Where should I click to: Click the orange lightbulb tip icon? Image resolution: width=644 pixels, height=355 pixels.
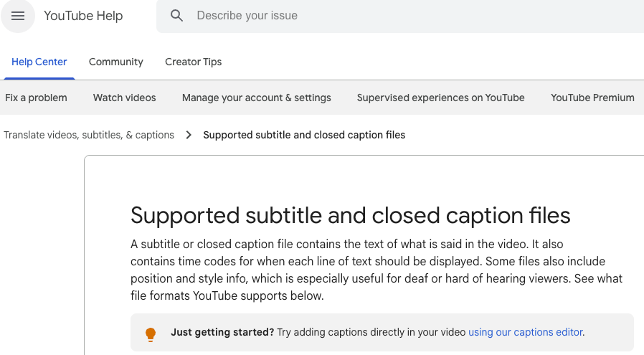coord(151,333)
